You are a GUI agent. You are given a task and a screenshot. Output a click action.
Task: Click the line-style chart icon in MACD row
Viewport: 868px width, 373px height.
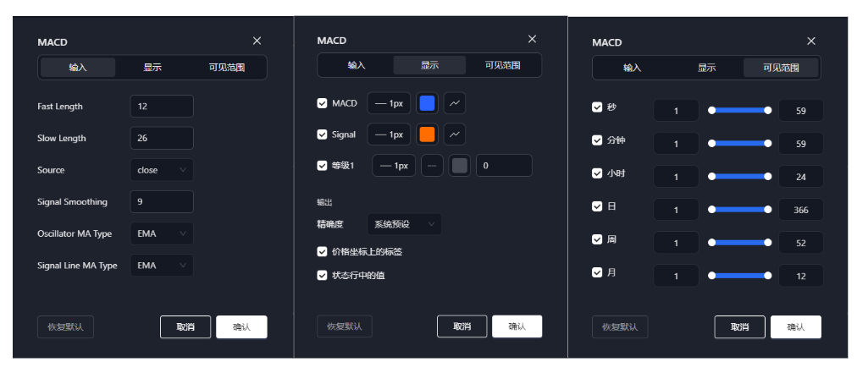coord(455,103)
